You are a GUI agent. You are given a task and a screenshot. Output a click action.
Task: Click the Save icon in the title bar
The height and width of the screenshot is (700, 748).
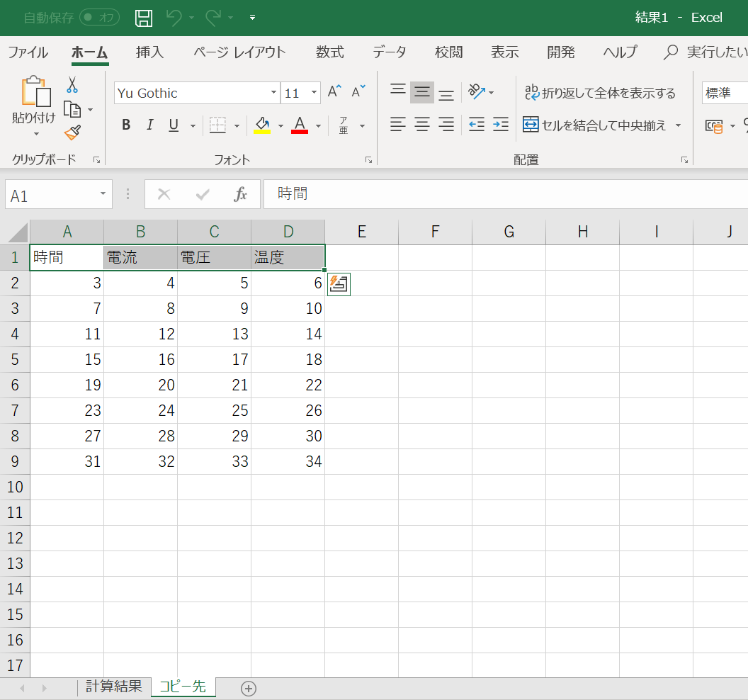[144, 18]
